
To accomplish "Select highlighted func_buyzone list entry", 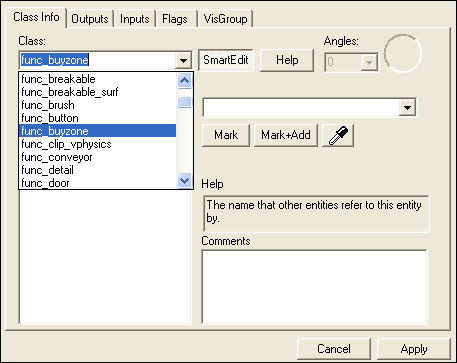I will pyautogui.click(x=98, y=131).
